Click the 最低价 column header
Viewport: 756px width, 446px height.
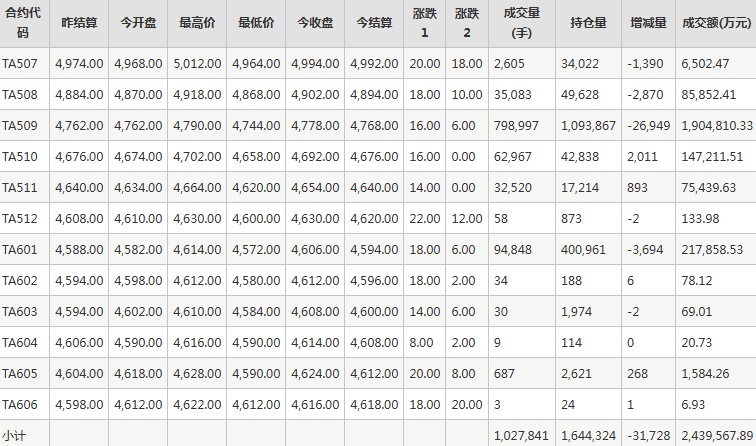[256, 23]
